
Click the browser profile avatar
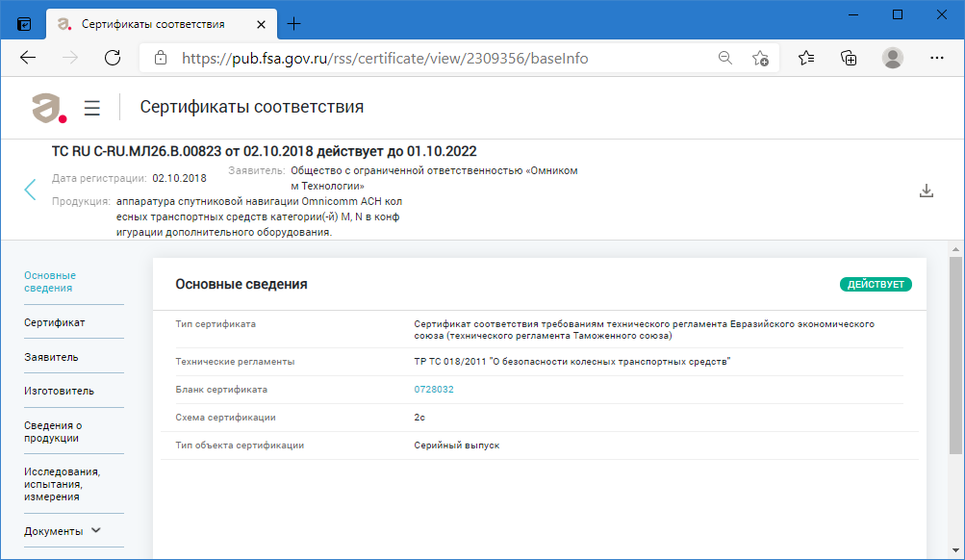[893, 58]
